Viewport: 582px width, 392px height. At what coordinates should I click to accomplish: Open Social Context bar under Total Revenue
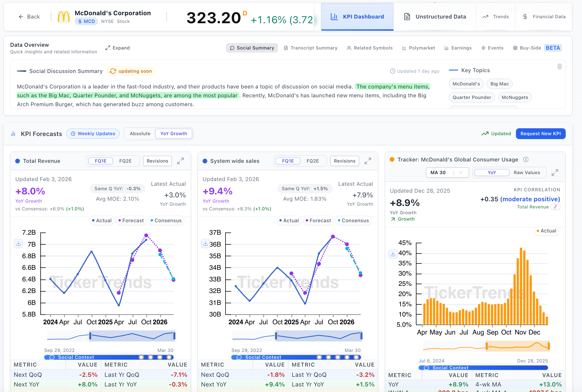76,357
